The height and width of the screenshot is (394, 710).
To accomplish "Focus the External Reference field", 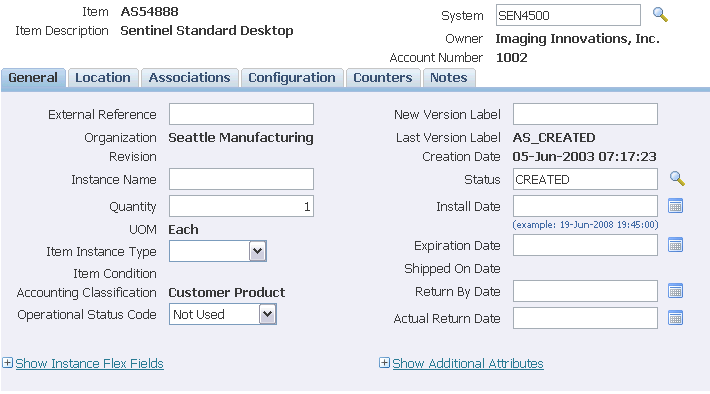I will (x=241, y=114).
